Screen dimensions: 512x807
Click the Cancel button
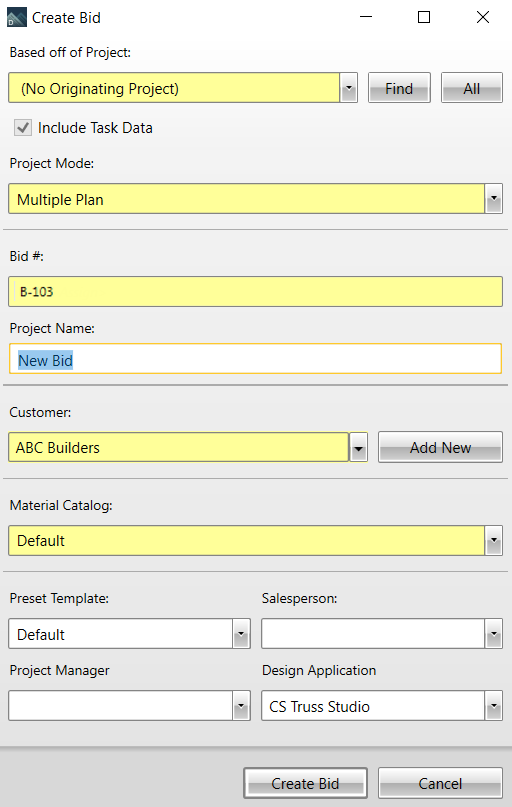click(x=440, y=783)
